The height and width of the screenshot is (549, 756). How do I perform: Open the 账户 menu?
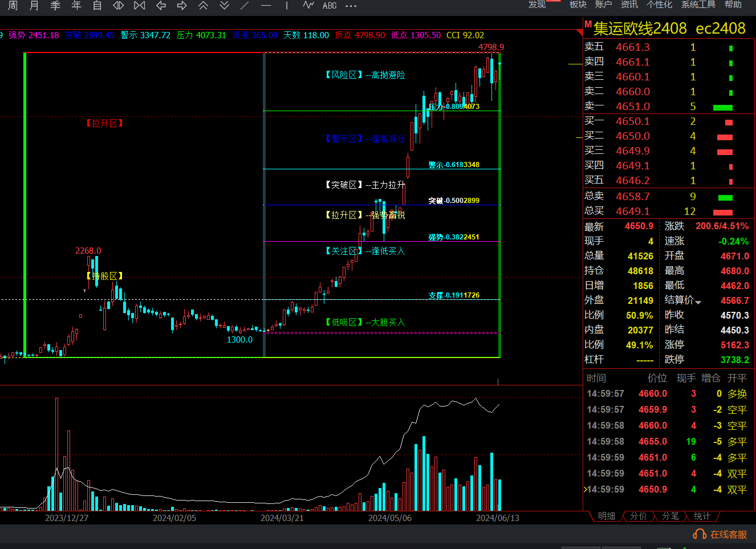click(603, 4)
